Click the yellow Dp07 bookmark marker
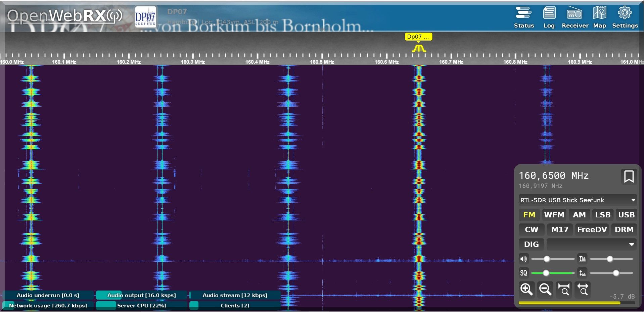Viewport: 644px width, 312px height. pos(418,37)
